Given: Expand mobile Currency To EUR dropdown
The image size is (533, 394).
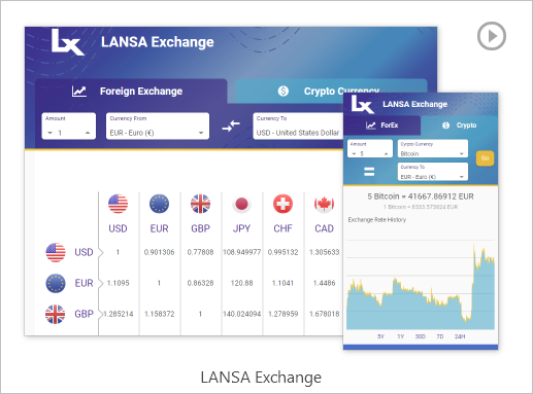Looking at the screenshot, I should (433, 172).
